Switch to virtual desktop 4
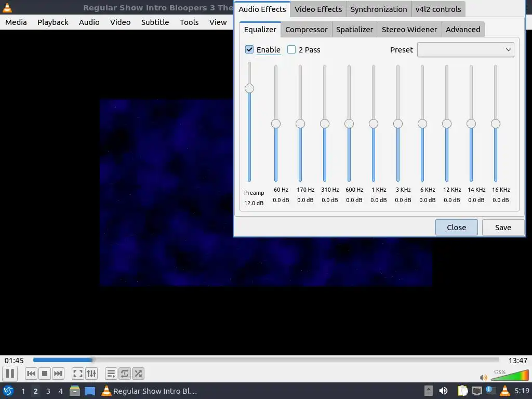 pyautogui.click(x=61, y=391)
